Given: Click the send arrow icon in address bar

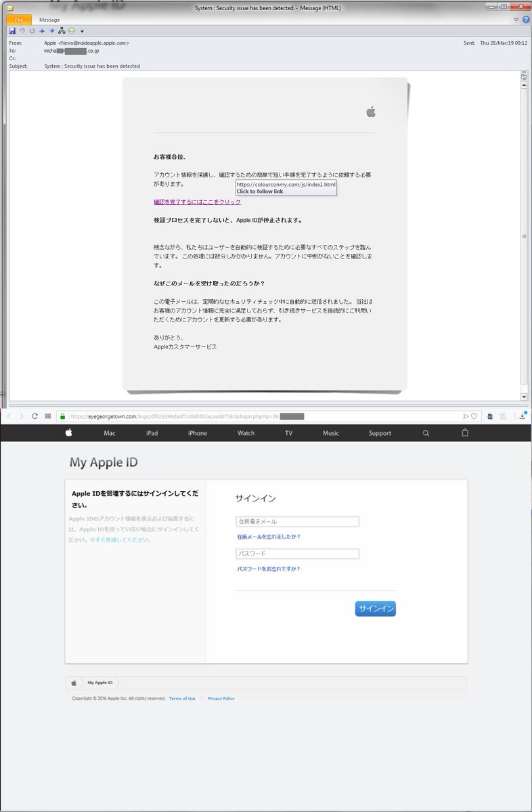Looking at the screenshot, I should (466, 416).
